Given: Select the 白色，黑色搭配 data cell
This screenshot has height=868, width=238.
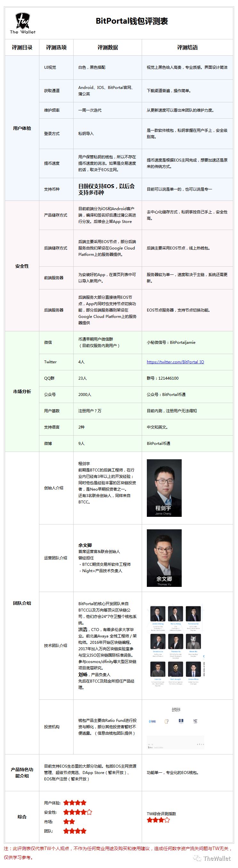Looking at the screenshot, I should pyautogui.click(x=108, y=67).
